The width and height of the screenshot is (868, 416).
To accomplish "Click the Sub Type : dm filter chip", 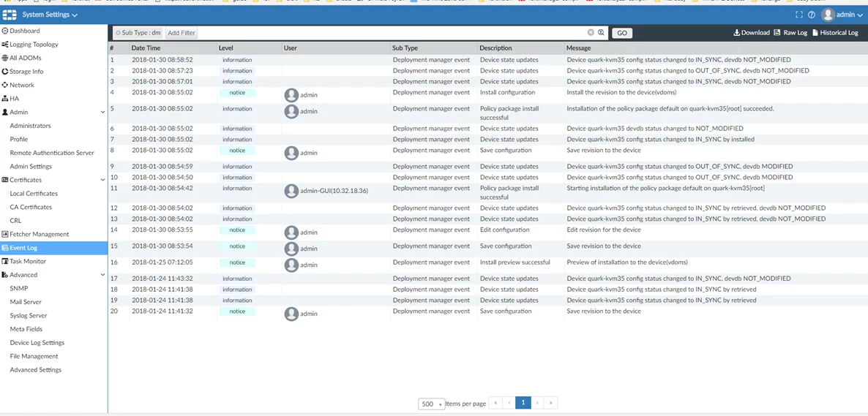I will tap(139, 33).
